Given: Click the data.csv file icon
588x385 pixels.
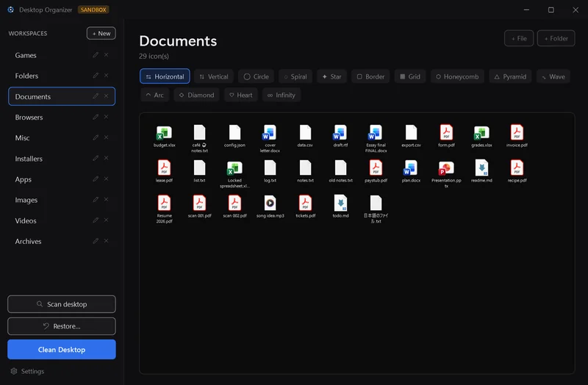Looking at the screenshot, I should point(305,133).
